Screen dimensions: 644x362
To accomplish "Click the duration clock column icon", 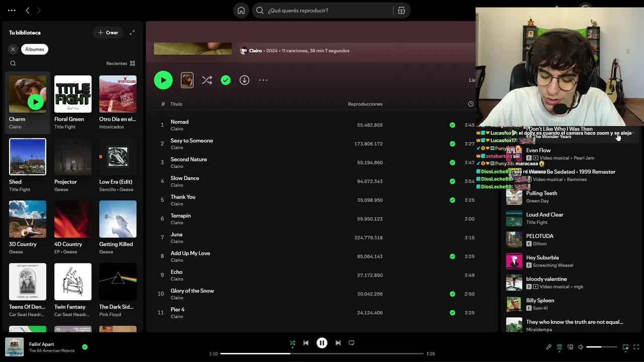I will (471, 104).
